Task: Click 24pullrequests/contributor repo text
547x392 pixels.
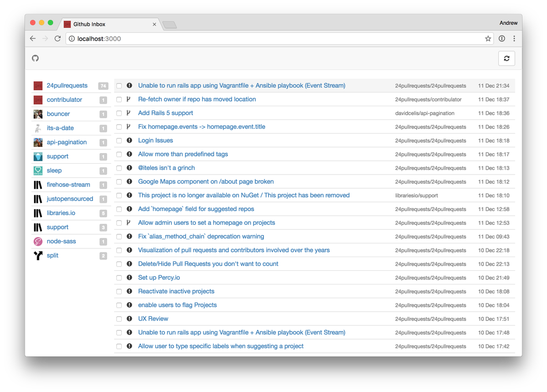Action: (428, 99)
